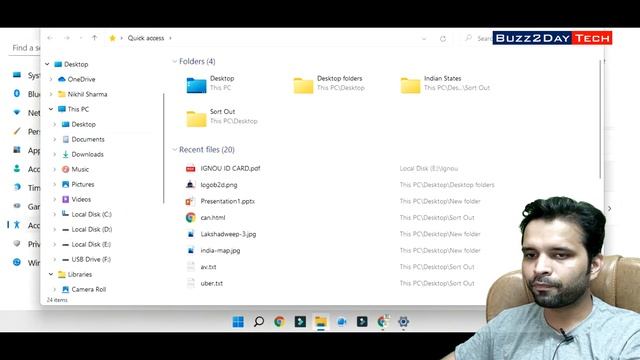Open the Sort Out folder icon
Screen dimensions: 640x360
[x=196, y=119]
